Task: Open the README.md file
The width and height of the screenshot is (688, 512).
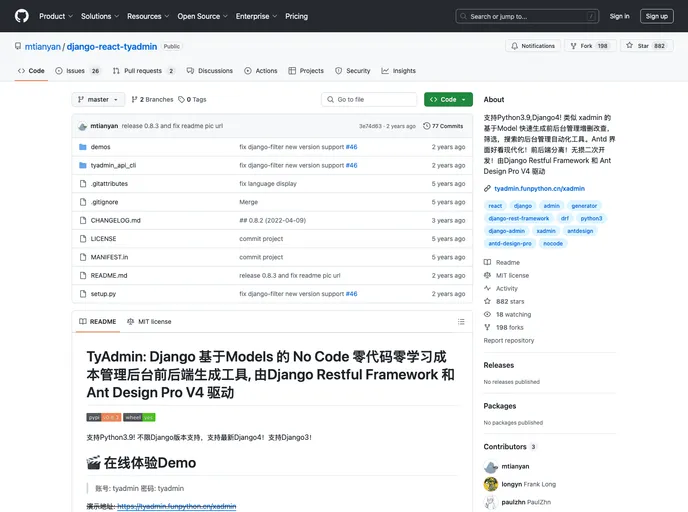Action: point(109,276)
